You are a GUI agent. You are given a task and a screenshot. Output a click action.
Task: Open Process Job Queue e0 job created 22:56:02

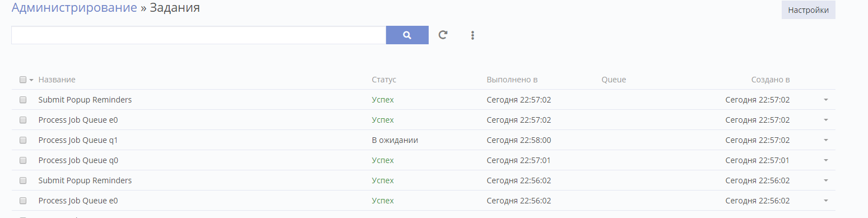tap(78, 201)
